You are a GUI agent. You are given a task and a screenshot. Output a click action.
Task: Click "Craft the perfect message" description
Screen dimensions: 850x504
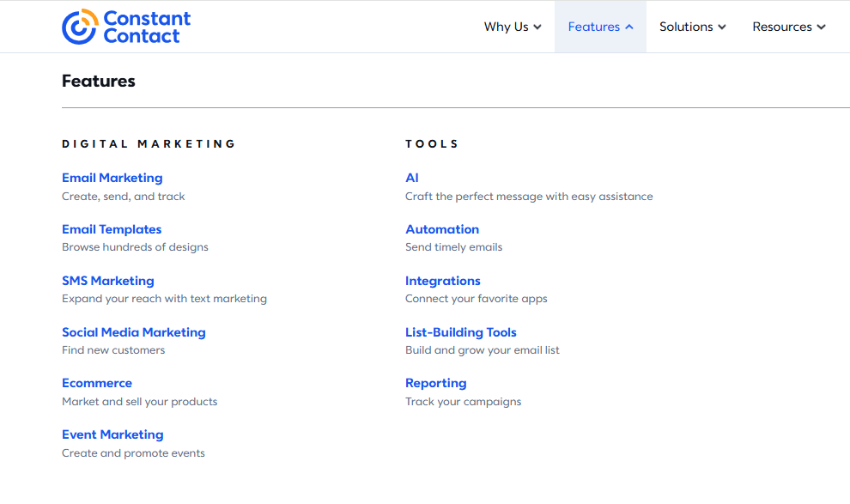pos(529,196)
